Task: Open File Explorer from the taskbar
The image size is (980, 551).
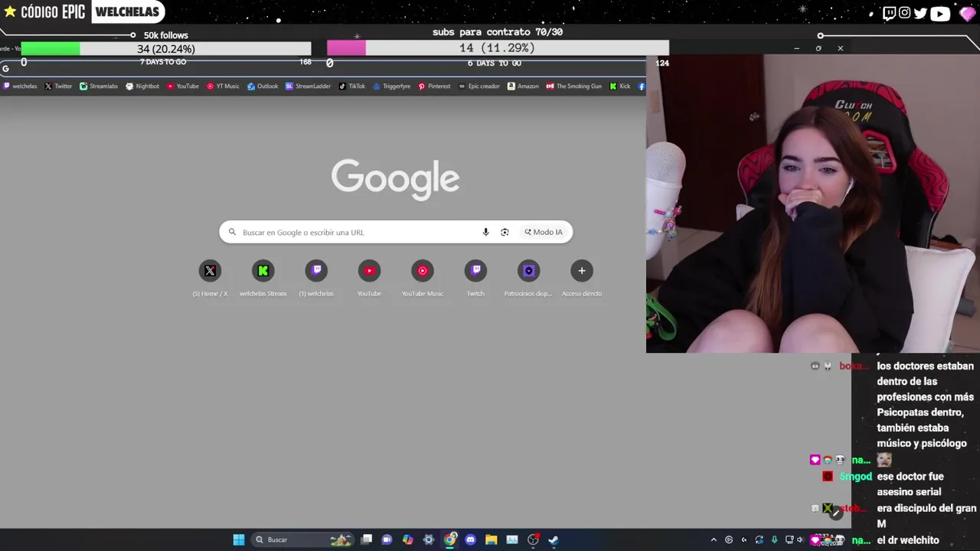Action: point(491,540)
